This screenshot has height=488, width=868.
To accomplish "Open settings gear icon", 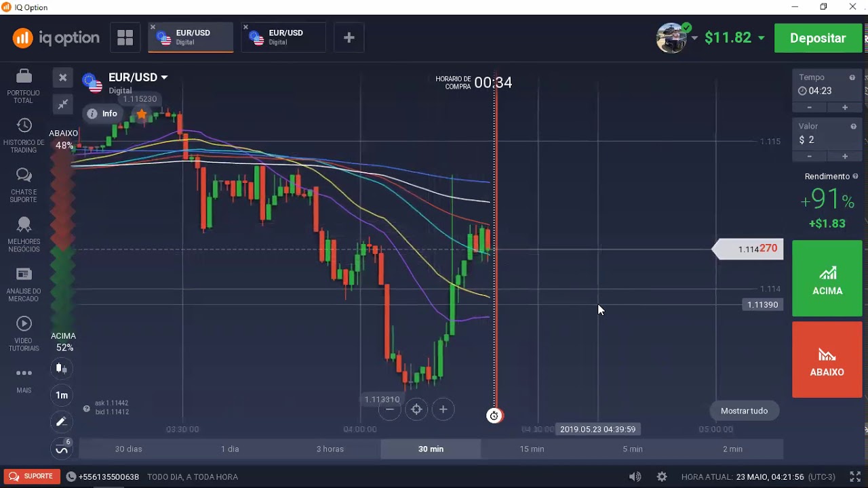I will tap(662, 476).
